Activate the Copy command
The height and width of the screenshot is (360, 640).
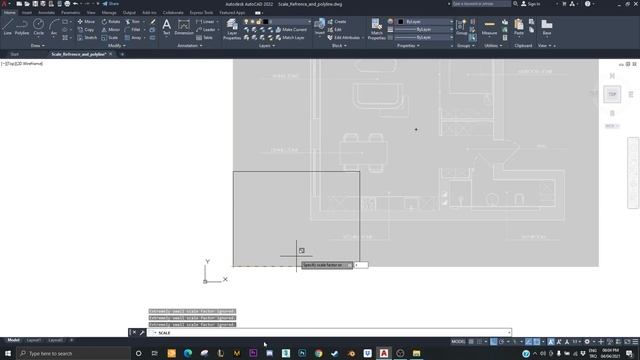(x=86, y=30)
